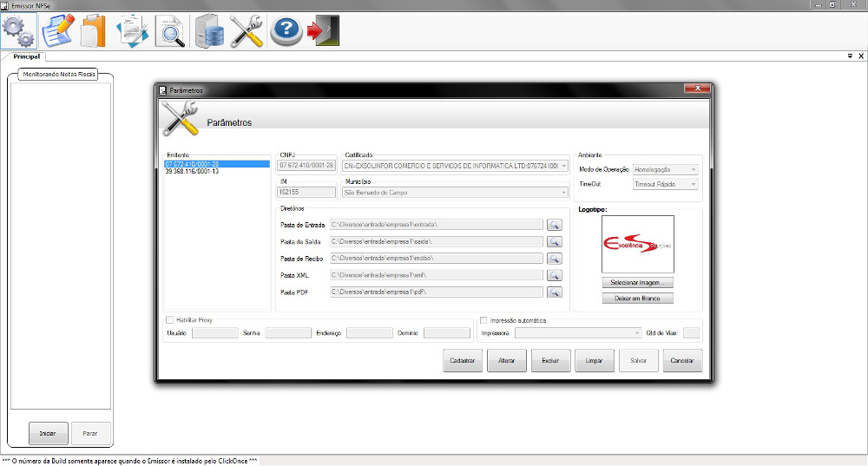
Task: Open the wrench and screwdriver parameters icon
Action: [x=247, y=30]
